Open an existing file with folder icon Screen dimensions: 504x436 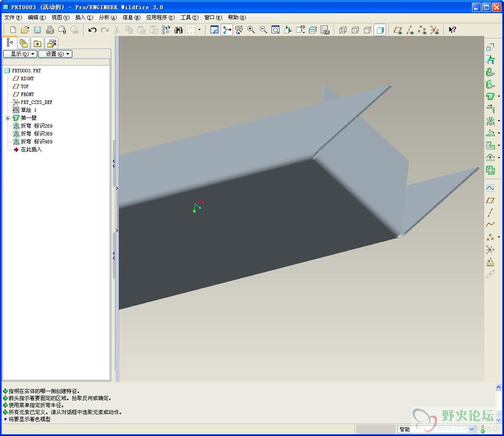click(x=25, y=30)
